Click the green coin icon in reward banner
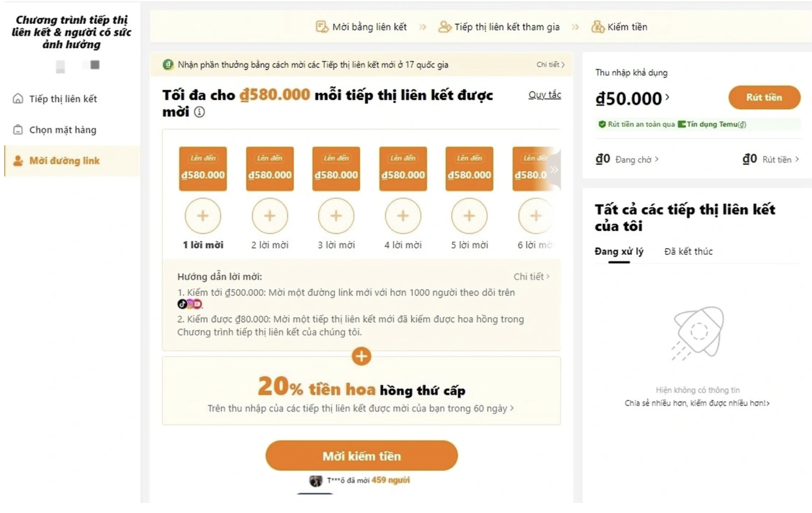Screen dimensions: 812x513 point(168,64)
